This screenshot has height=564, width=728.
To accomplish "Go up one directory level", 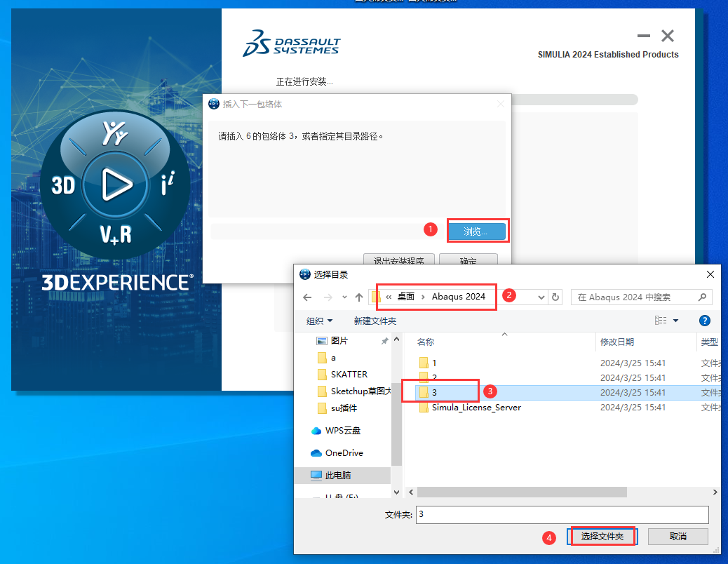I will 359,297.
